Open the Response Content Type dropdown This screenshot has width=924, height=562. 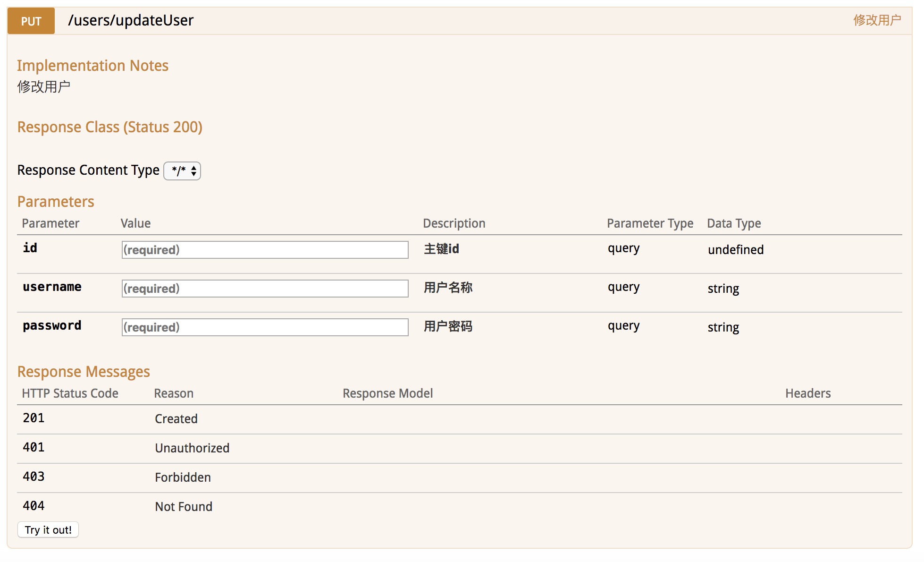[182, 170]
